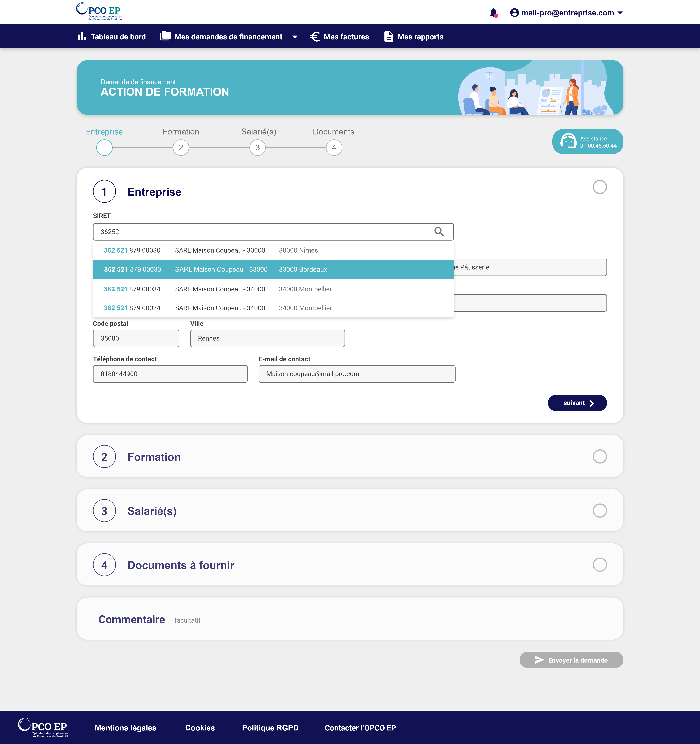
Task: Click the SIRET input field
Action: pos(273,232)
